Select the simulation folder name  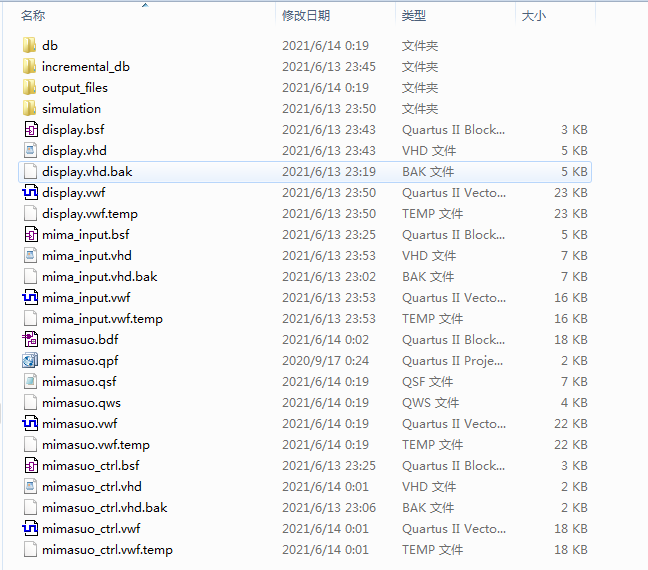coord(71,109)
